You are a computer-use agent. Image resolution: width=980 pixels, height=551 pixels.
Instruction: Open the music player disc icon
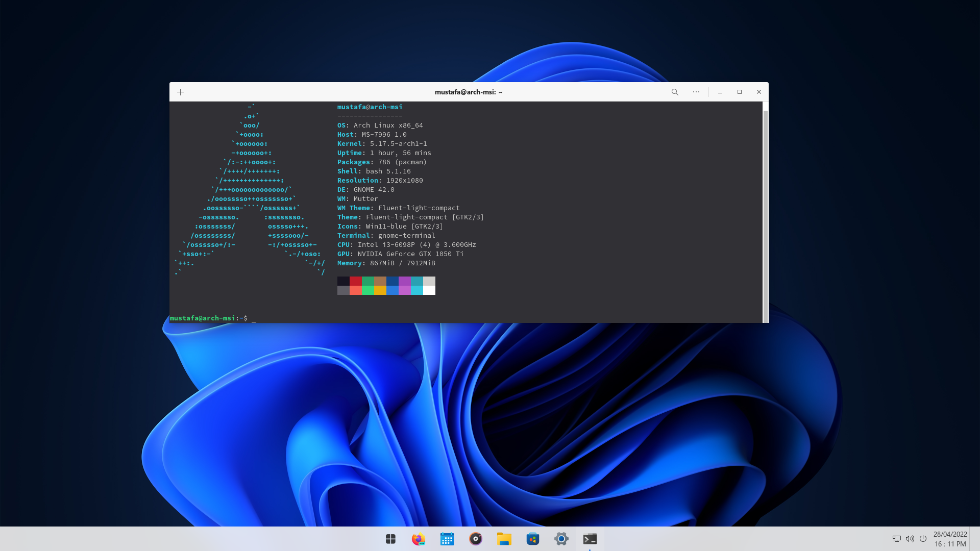(476, 539)
